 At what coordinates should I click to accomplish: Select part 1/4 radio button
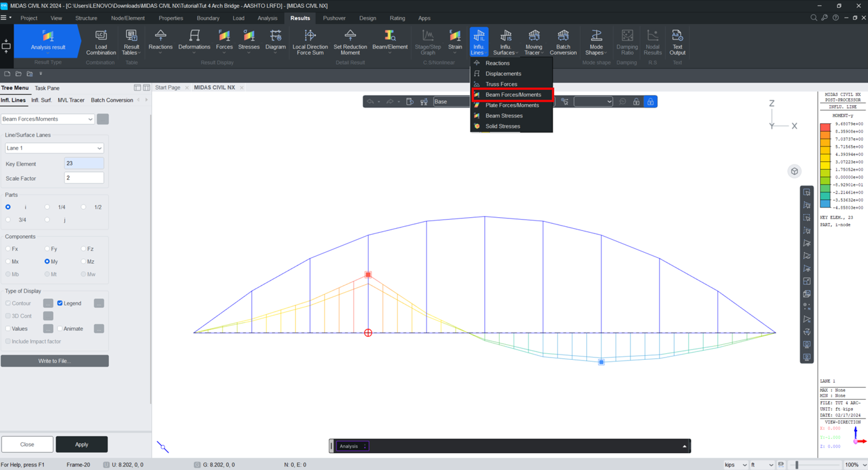47,207
